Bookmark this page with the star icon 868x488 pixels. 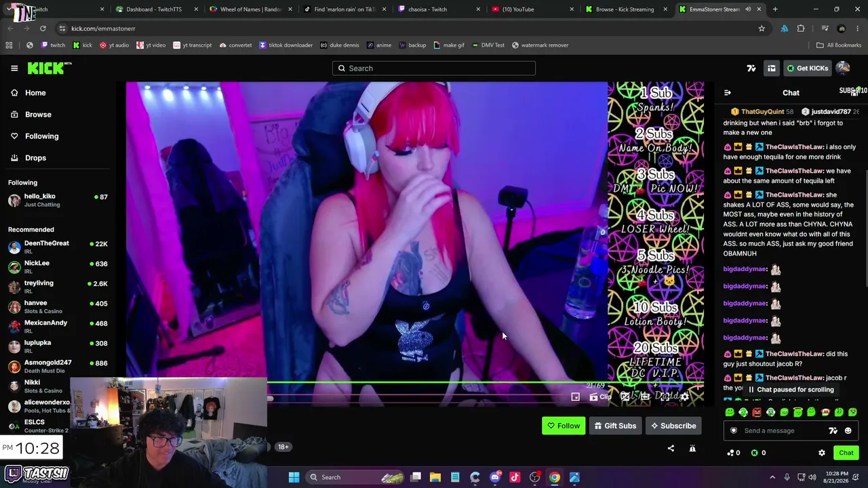(762, 28)
